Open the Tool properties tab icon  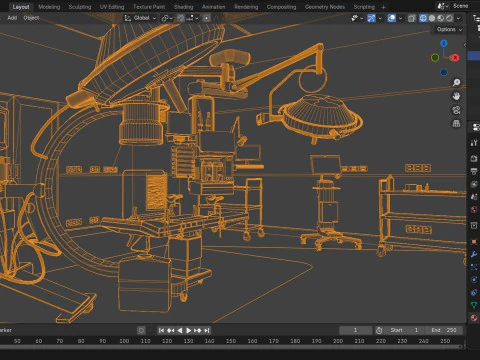pyautogui.click(x=474, y=143)
